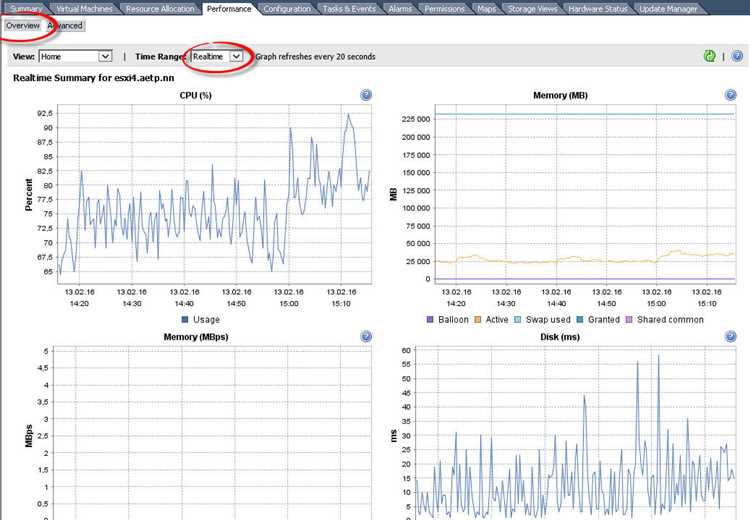Click the Shared common legend swatch
This screenshot has height=520, width=750.
pyautogui.click(x=629, y=319)
